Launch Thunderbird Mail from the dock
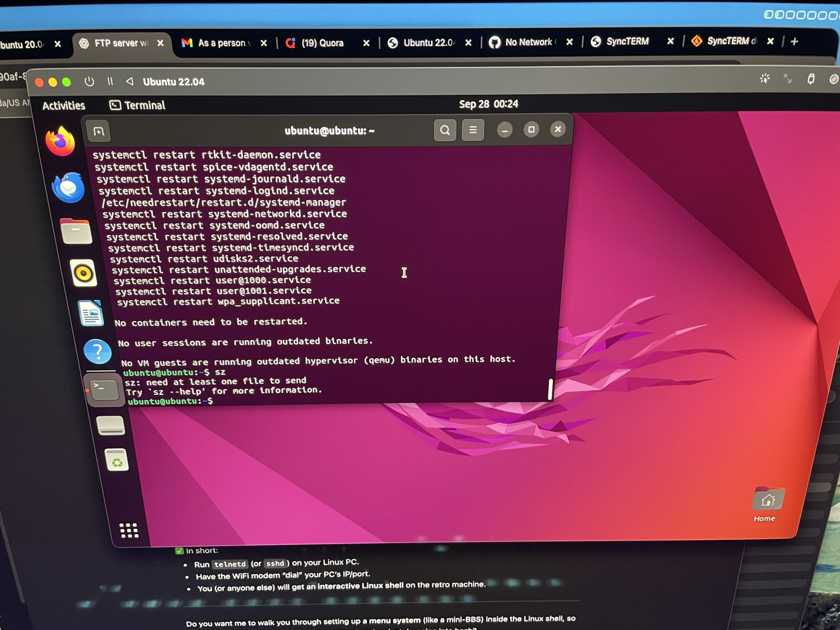Image resolution: width=840 pixels, height=630 pixels. coord(68,187)
